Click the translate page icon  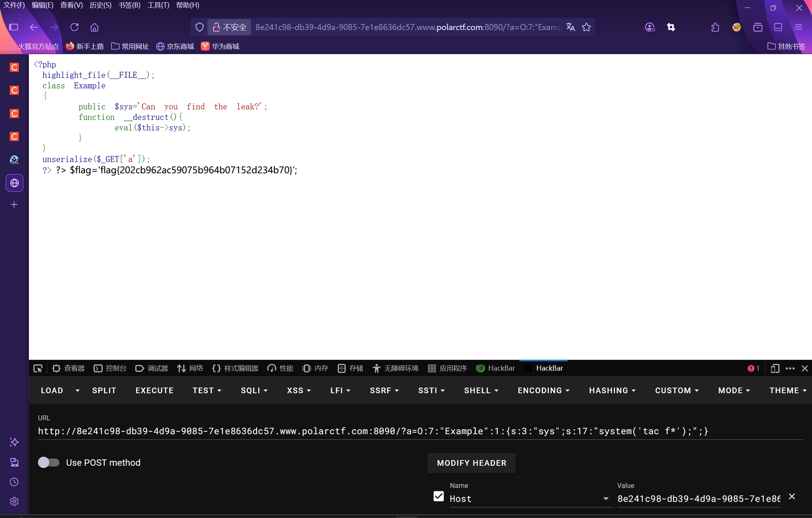point(570,27)
